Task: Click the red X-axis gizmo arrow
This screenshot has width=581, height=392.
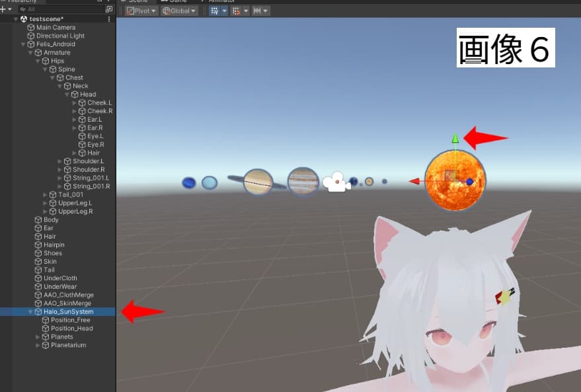Action: [x=414, y=181]
